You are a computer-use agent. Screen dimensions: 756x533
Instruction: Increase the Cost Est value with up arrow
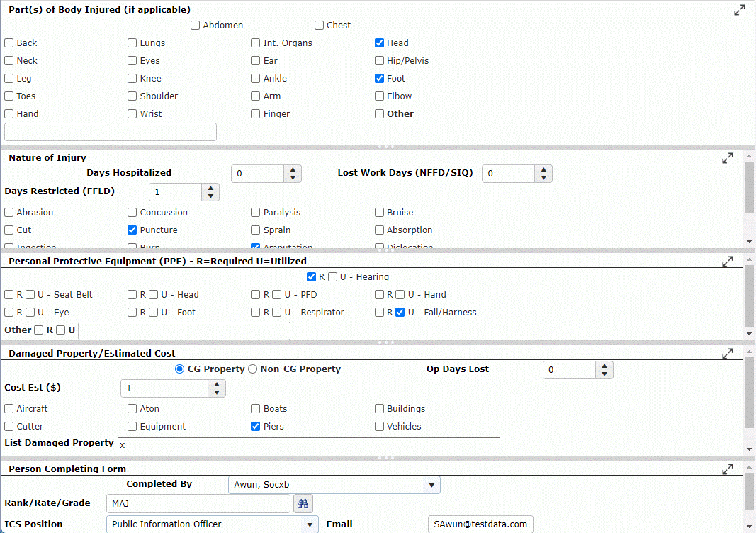[x=217, y=384]
